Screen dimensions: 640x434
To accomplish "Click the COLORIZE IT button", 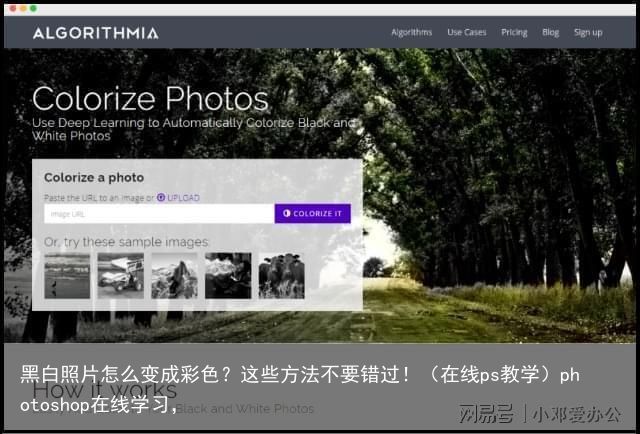I will pos(313,214).
